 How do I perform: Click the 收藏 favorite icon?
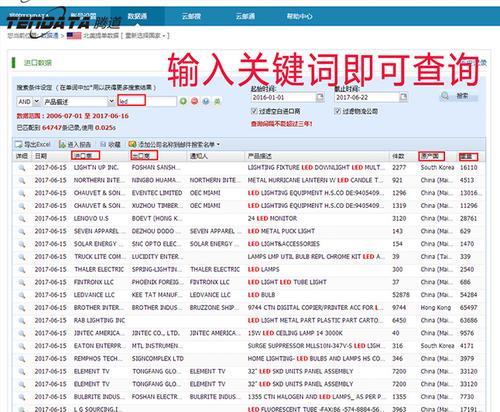click(x=103, y=144)
